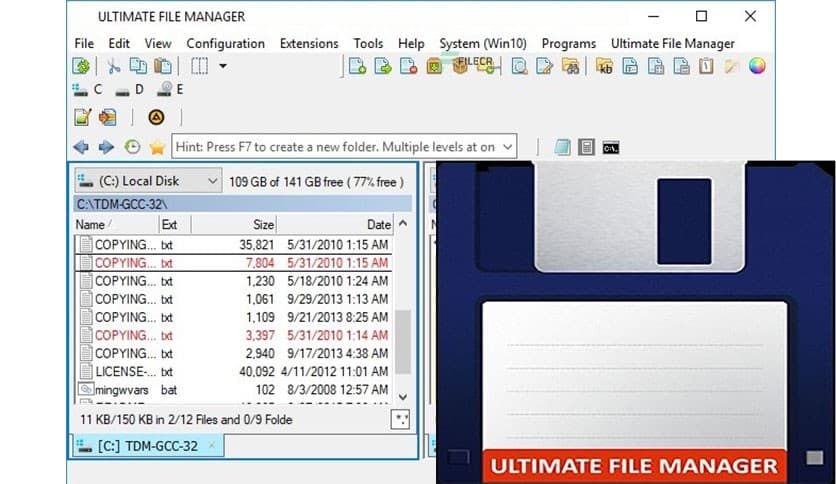Click the Copy icon in the toolbar
Viewport: 836px width, 484px height.
(x=138, y=66)
